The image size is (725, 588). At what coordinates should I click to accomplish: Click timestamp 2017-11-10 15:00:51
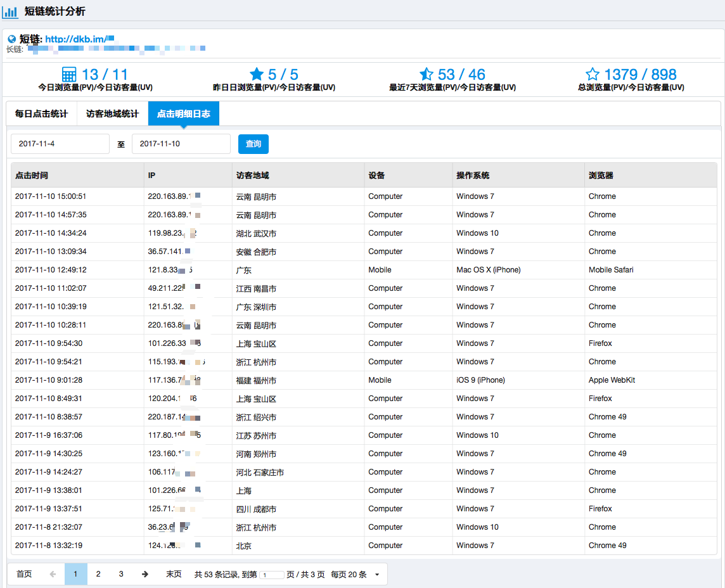point(51,196)
